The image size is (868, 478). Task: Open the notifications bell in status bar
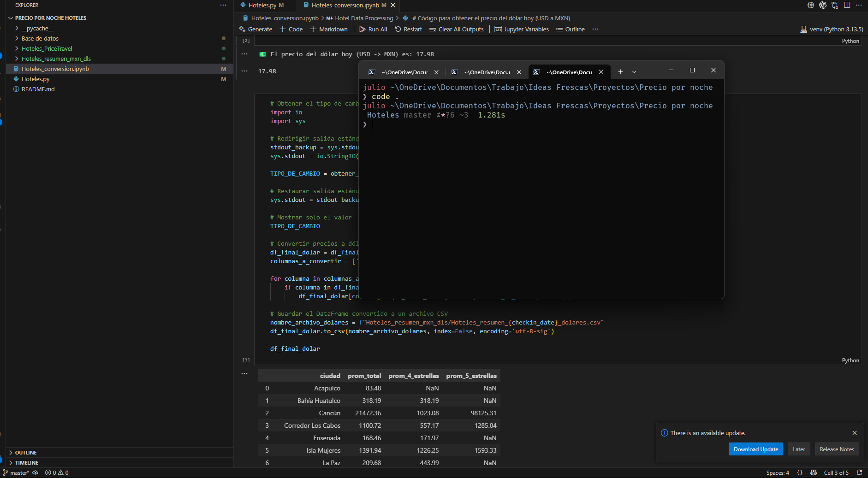[x=859, y=472]
